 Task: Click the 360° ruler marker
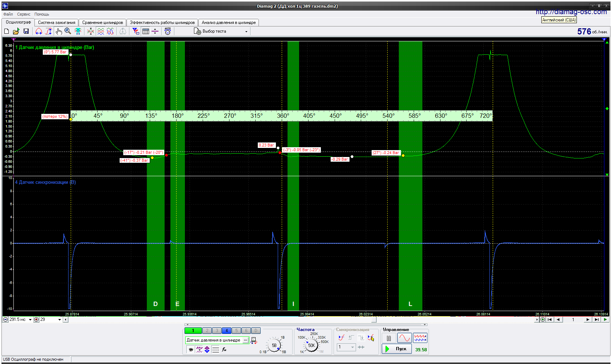(x=283, y=116)
